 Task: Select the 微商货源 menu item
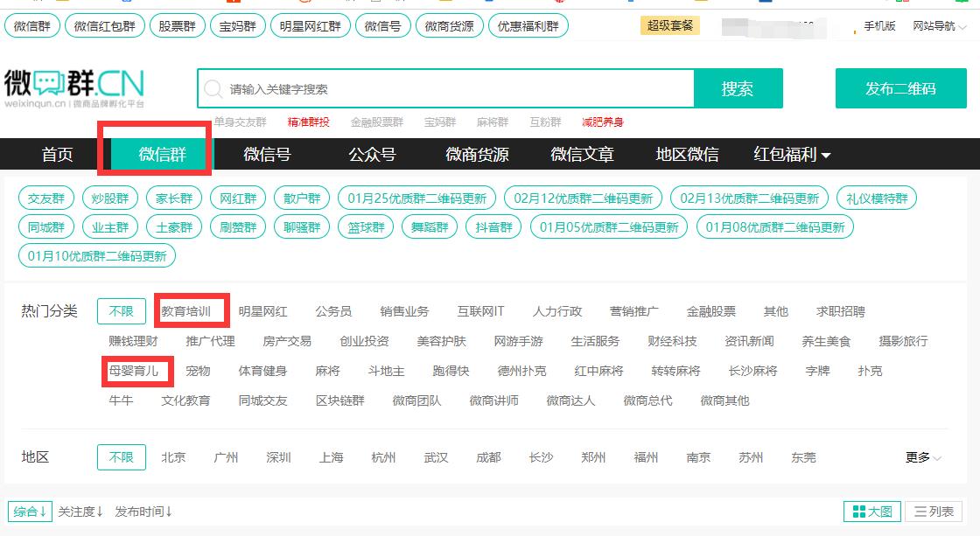click(x=479, y=154)
